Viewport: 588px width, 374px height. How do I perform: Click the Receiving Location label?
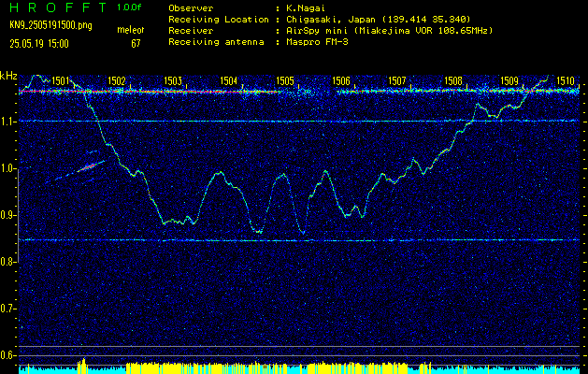219,19
